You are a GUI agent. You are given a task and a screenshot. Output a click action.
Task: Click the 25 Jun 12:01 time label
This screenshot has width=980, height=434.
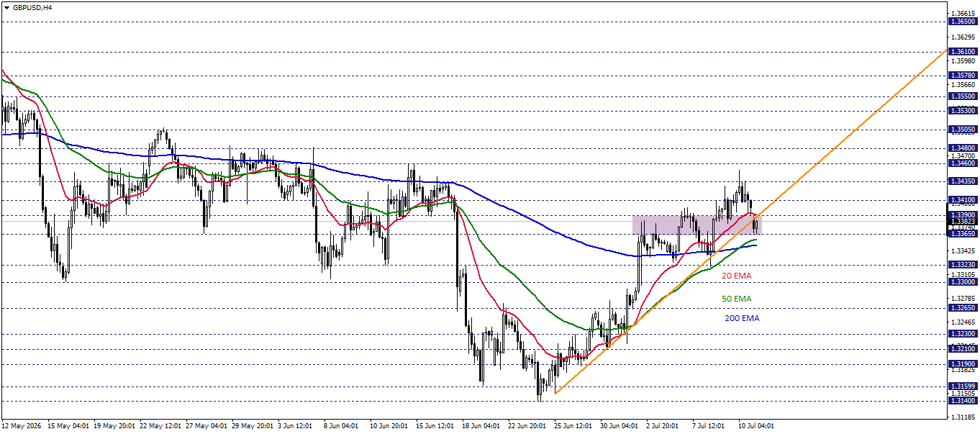[575, 426]
